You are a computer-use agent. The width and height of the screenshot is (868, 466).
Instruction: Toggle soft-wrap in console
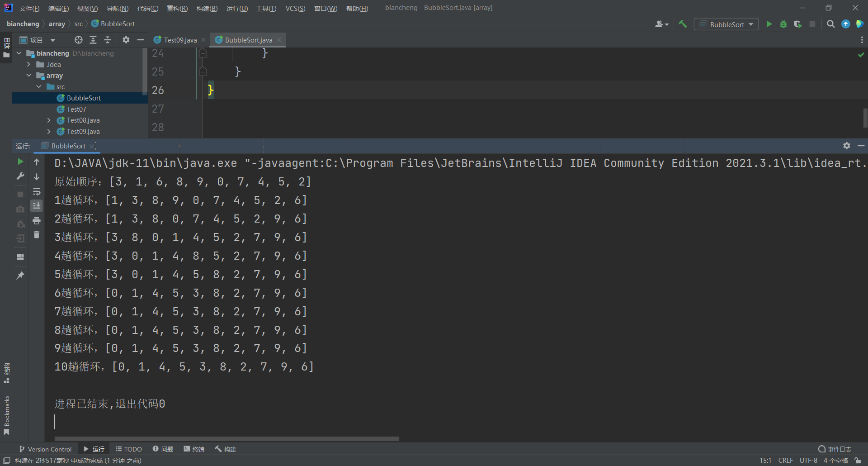tap(37, 191)
